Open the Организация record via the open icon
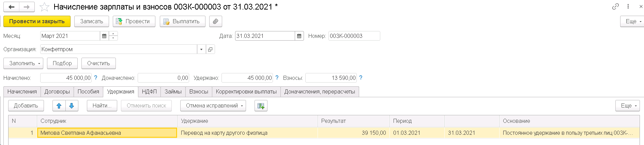Viewport: 644px width, 145px height. coord(210,49)
